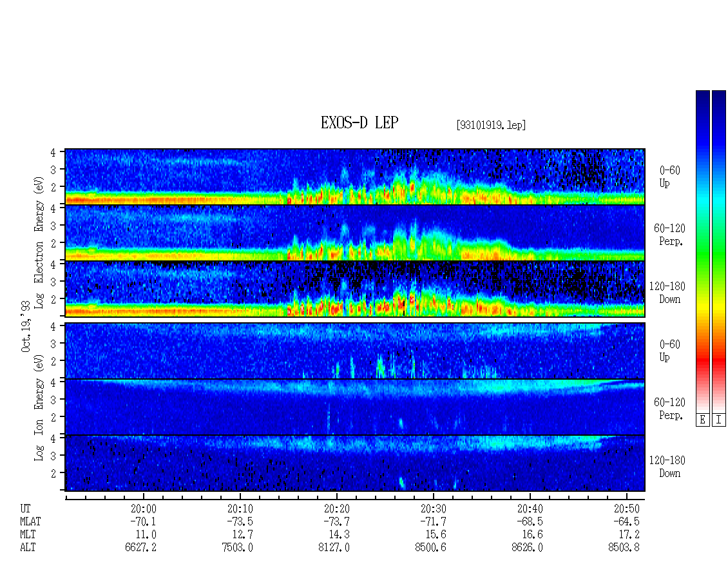The image size is (728, 564).
Task: Click the ion 0-60 Up spectrogram panel
Action: coord(355,351)
